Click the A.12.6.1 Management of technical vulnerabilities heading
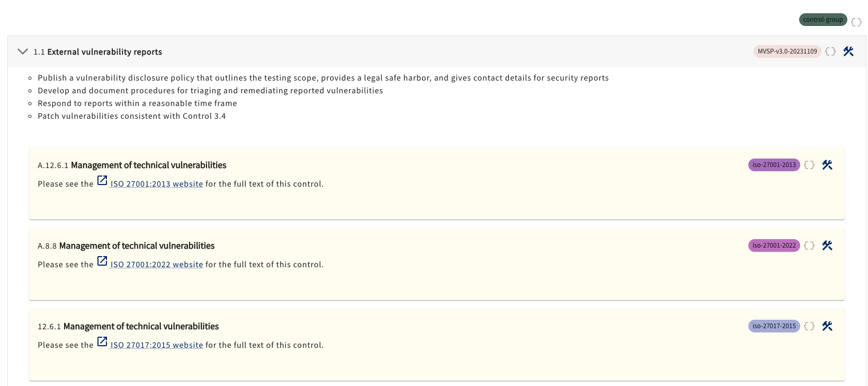Screen dimensions: 868x386 pos(148,165)
